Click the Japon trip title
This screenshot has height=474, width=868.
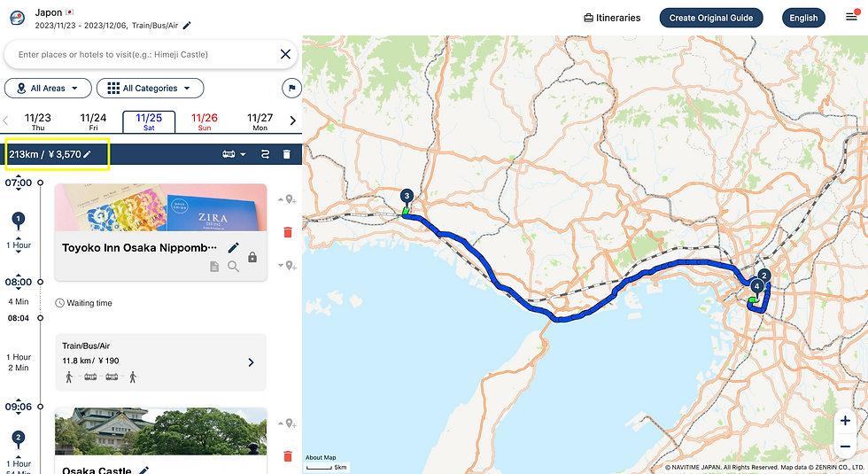pos(48,12)
